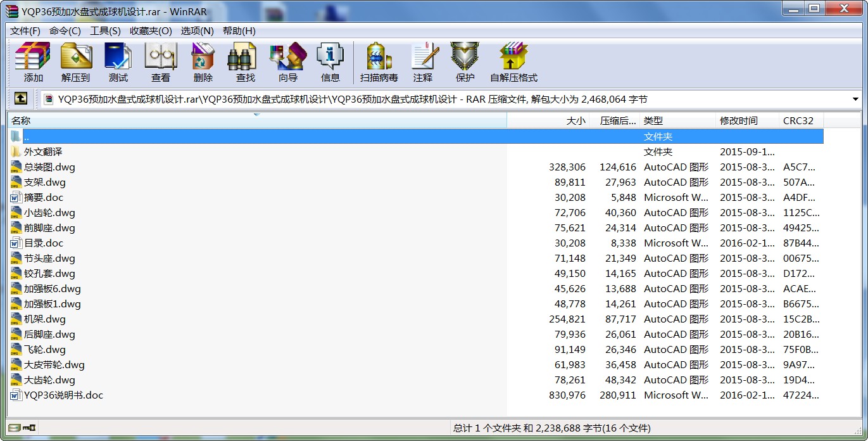Screen dimensions: 868x441
Task: Click the YQP36说明书.doc file icon
Action: (16, 395)
